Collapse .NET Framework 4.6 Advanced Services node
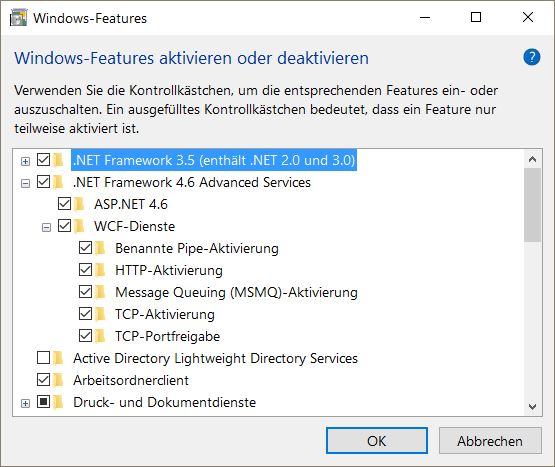The image size is (555, 467). (x=25, y=183)
